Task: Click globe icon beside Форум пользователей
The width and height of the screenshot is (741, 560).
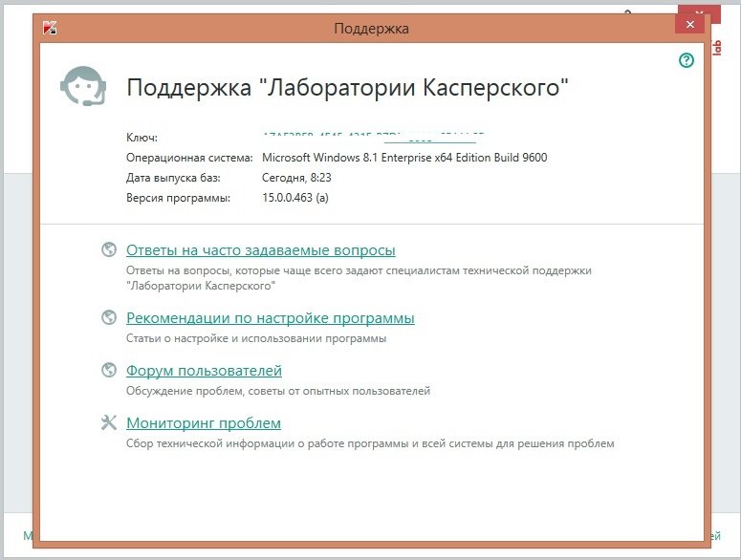Action: coord(109,371)
